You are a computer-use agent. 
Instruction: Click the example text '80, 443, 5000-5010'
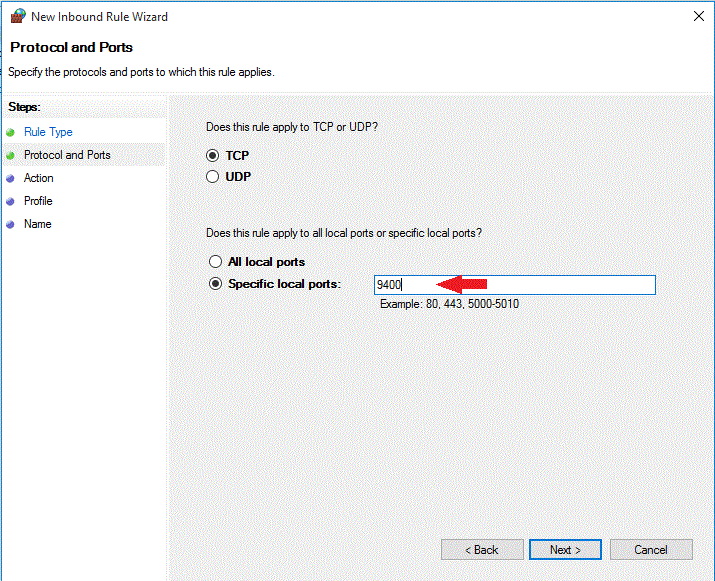472,304
